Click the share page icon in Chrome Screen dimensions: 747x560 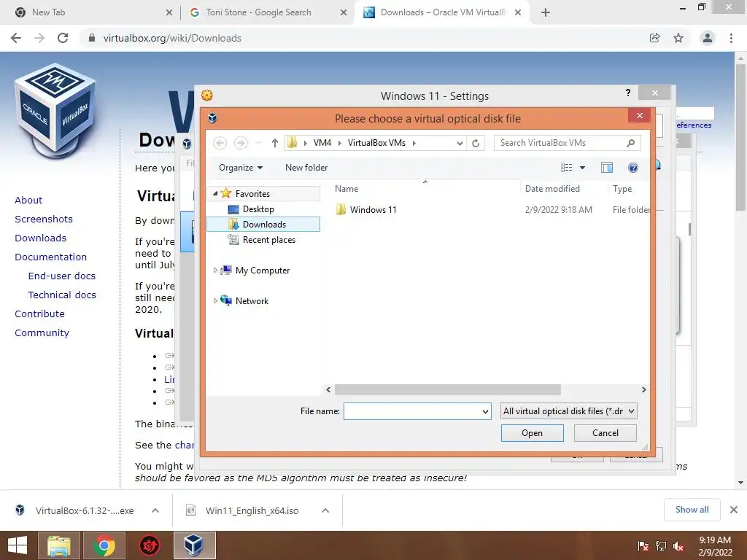pyautogui.click(x=655, y=38)
